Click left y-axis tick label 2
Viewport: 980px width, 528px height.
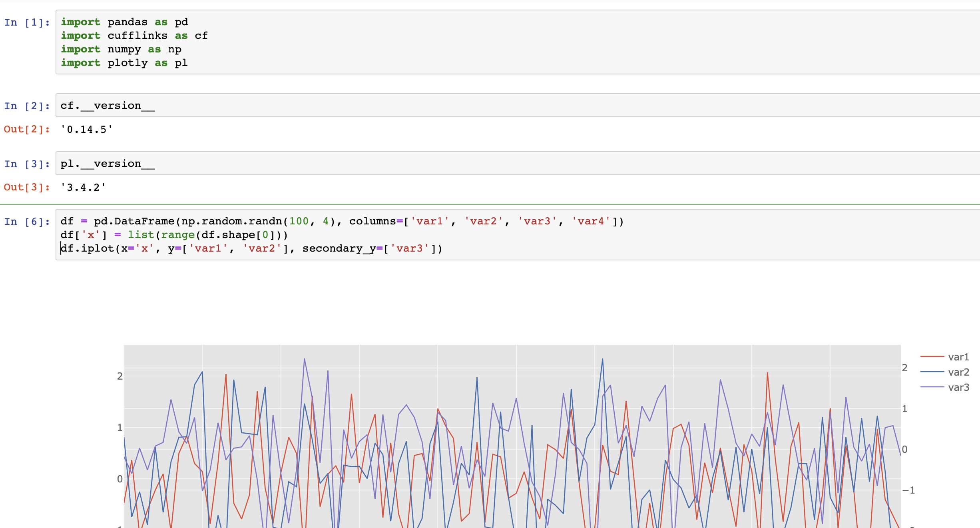tap(120, 376)
